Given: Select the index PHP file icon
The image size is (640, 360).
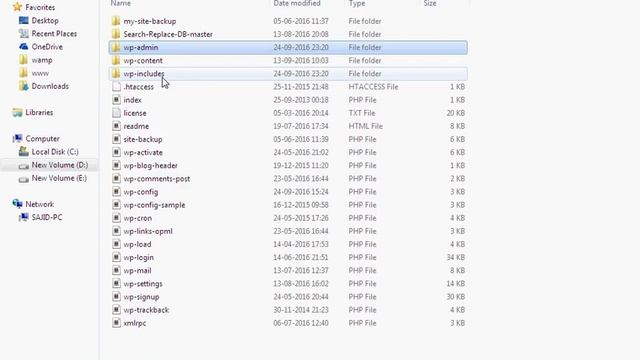Looking at the screenshot, I should [x=116, y=100].
